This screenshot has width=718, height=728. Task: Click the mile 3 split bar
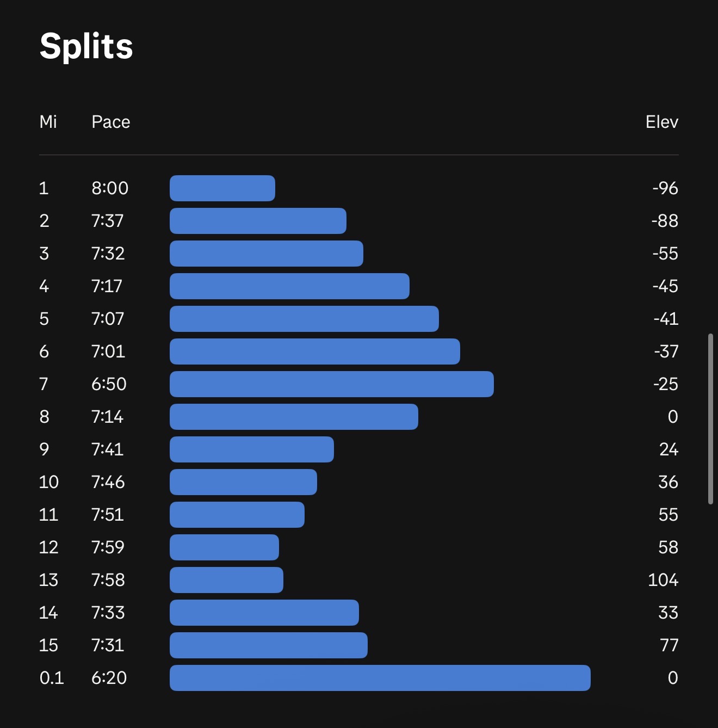266,254
